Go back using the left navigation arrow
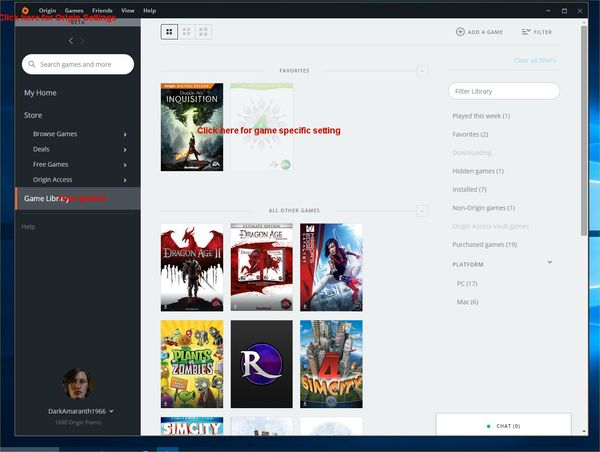 tap(71, 41)
